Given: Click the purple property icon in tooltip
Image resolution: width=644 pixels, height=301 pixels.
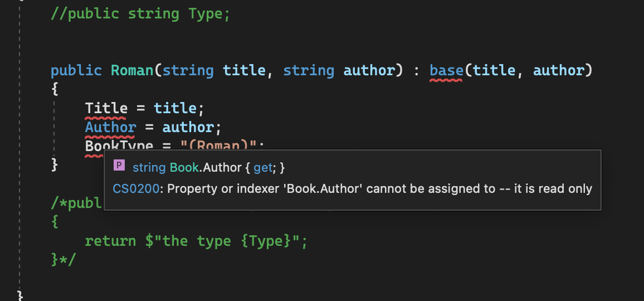Looking at the screenshot, I should pos(119,166).
